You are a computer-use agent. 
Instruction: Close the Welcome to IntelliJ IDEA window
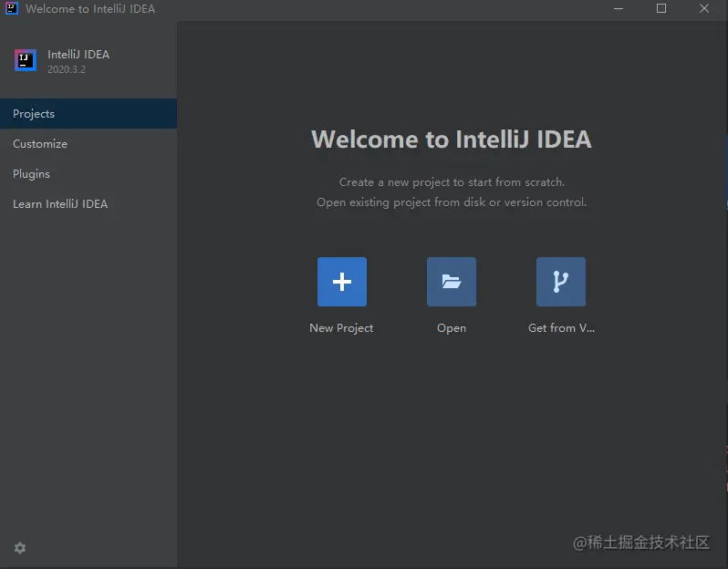704,8
